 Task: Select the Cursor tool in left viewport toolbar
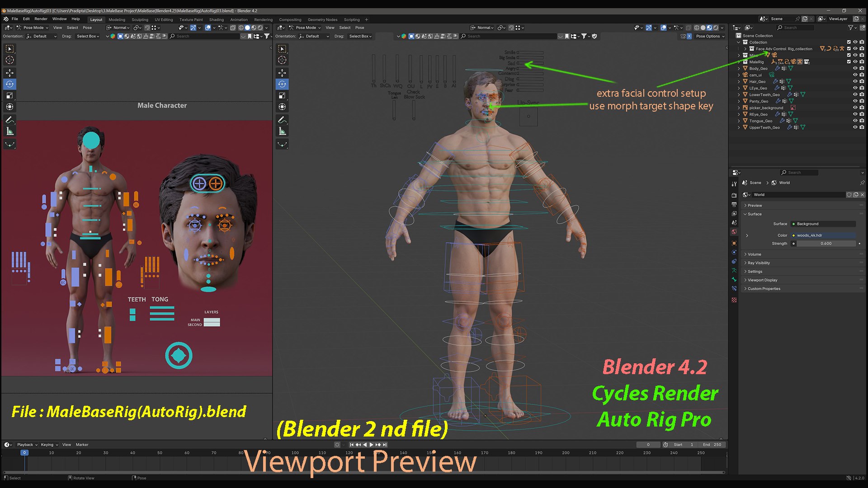pos(9,60)
